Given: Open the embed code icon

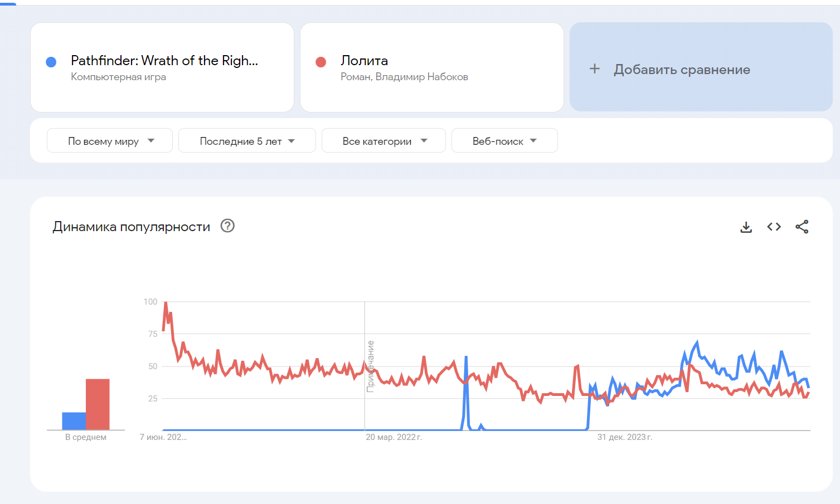Looking at the screenshot, I should [x=774, y=227].
